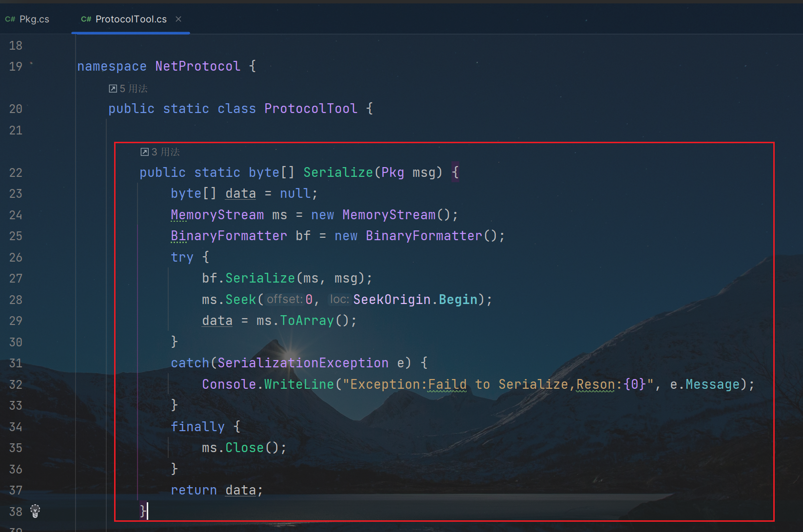Viewport: 803px width, 532px height.
Task: Click the 'Begin' enum member
Action: (x=458, y=300)
